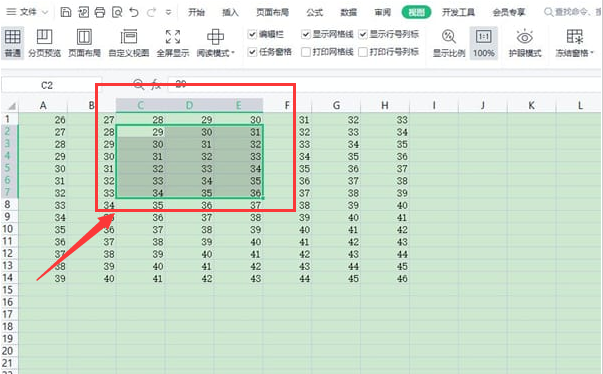603x374 pixels.
Task: Click cell D10 containing 38
Action: [190, 229]
